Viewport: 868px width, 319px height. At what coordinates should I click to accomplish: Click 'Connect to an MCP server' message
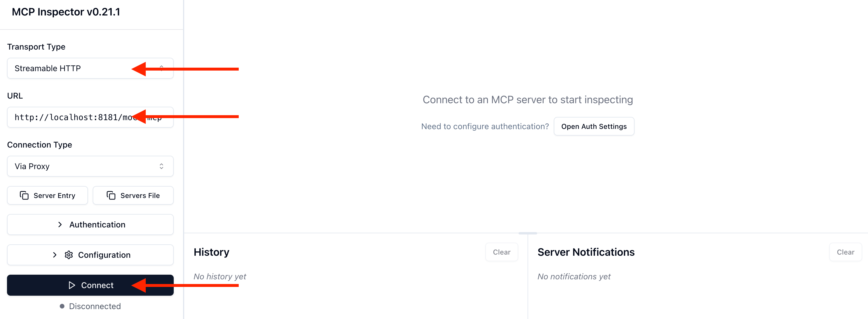tap(528, 100)
